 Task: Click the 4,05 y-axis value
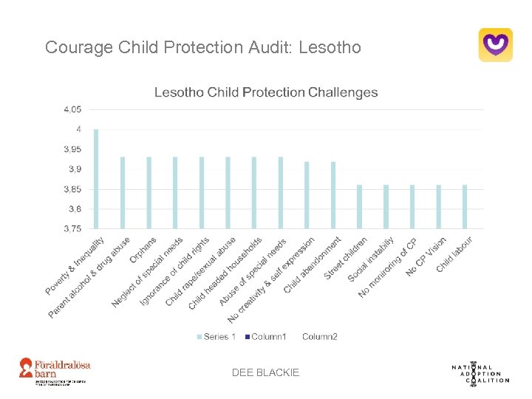pyautogui.click(x=72, y=109)
